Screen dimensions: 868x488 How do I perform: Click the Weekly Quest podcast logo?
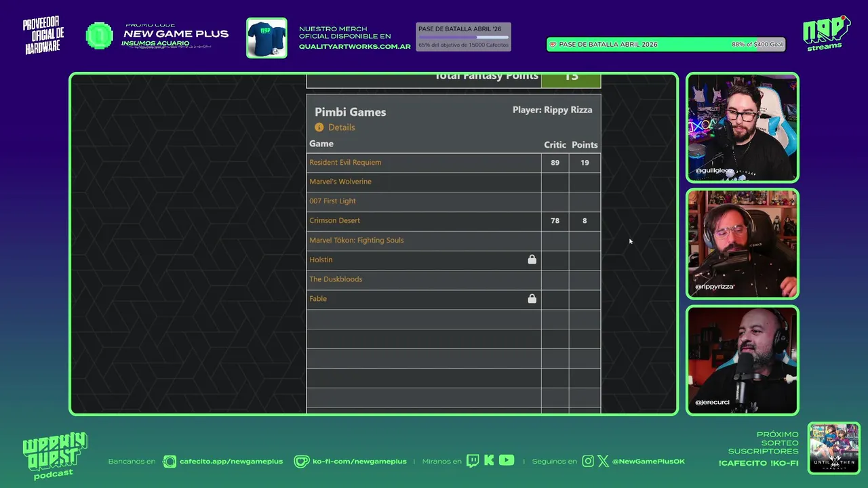pyautogui.click(x=54, y=456)
